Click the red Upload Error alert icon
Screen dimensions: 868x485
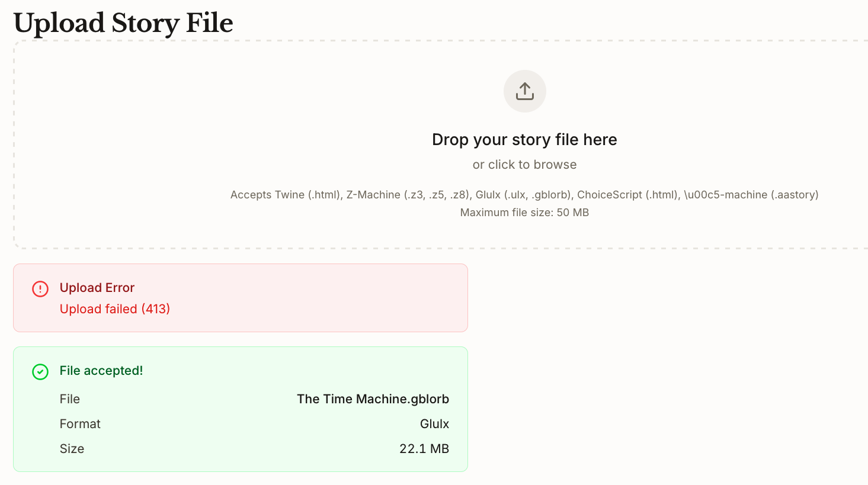click(x=40, y=288)
